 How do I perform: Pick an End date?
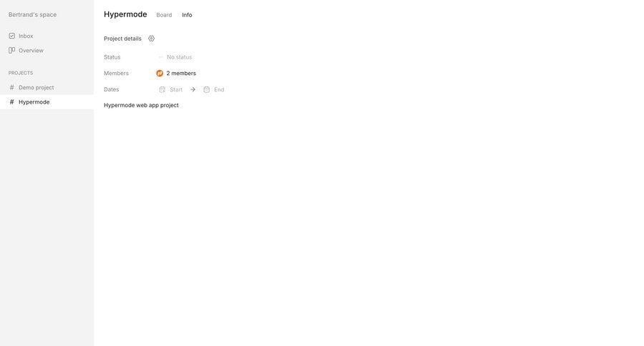pos(214,89)
